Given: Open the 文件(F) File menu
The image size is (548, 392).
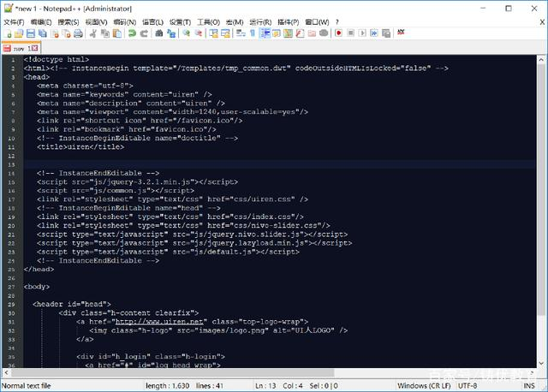Looking at the screenshot, I should coord(14,22).
